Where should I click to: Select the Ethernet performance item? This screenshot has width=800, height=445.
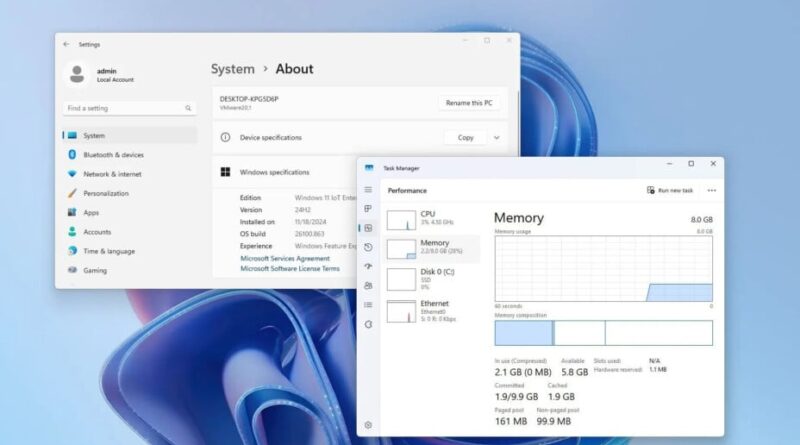[432, 311]
